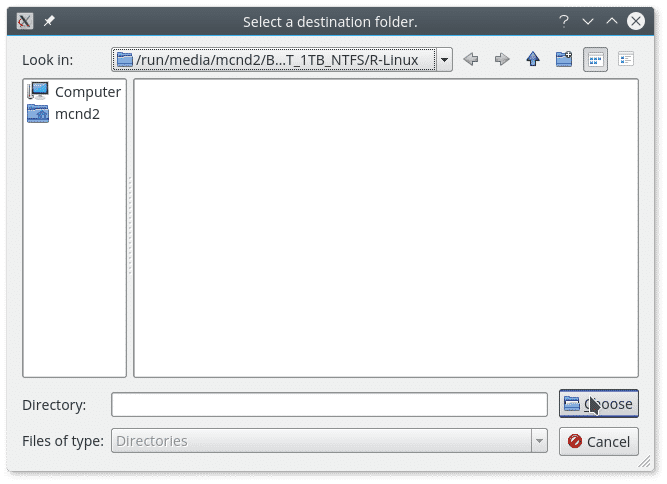Click the Cancel button
The width and height of the screenshot is (667, 484).
[x=599, y=441]
